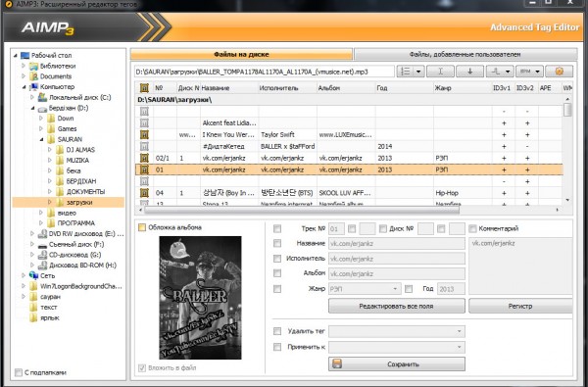Screen dimensions: 588x387
Task: Enable the Применить к checkbox
Action: coord(277,347)
